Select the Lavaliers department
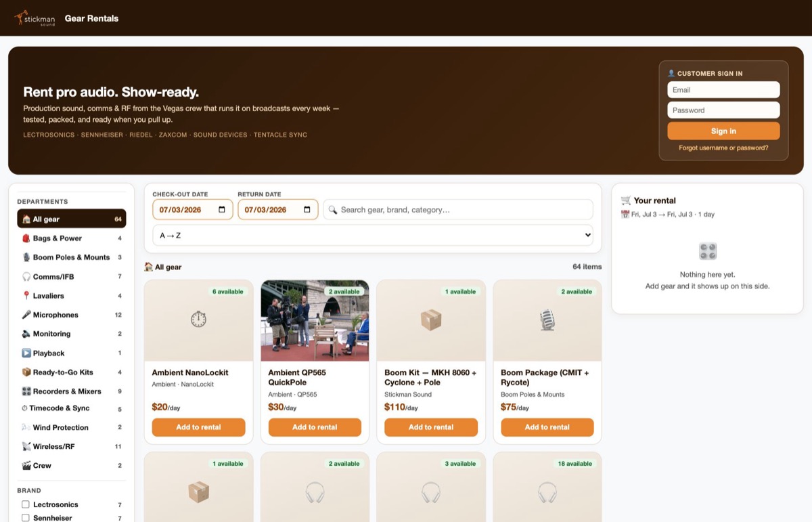 (x=72, y=296)
